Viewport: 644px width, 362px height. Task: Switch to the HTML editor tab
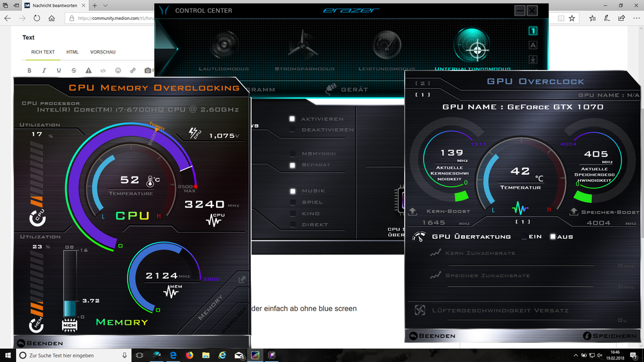pos(72,52)
